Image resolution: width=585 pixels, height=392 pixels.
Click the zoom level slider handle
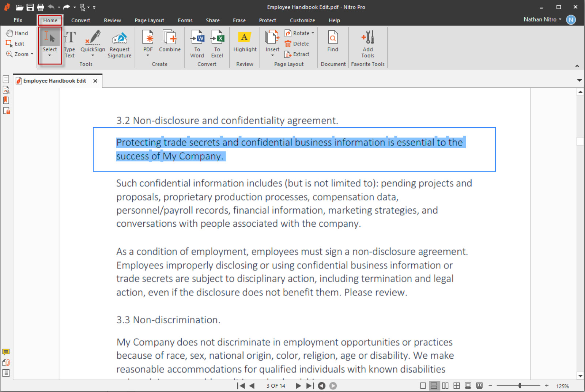click(x=520, y=386)
